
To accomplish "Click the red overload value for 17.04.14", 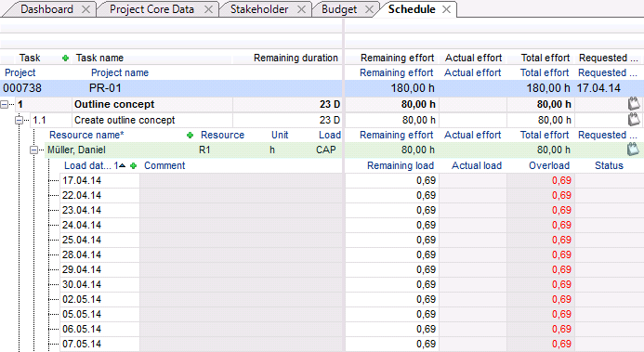I will pyautogui.click(x=561, y=180).
